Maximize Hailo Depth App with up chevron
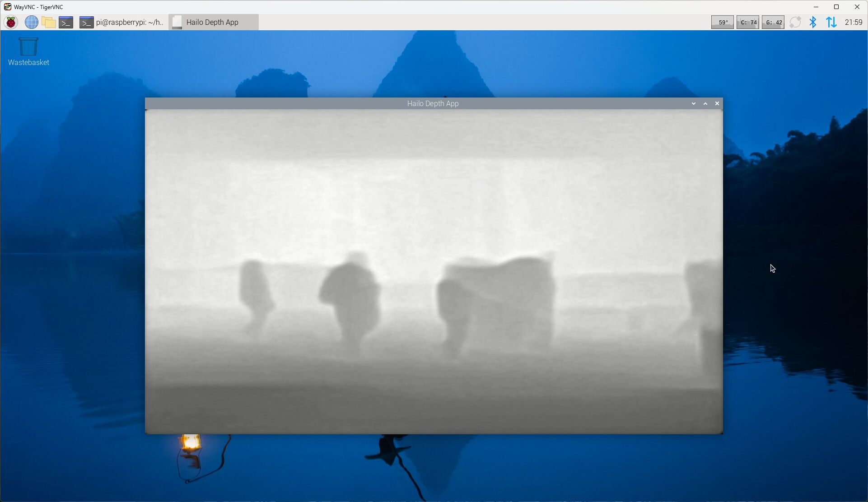Image resolution: width=868 pixels, height=502 pixels. click(705, 103)
